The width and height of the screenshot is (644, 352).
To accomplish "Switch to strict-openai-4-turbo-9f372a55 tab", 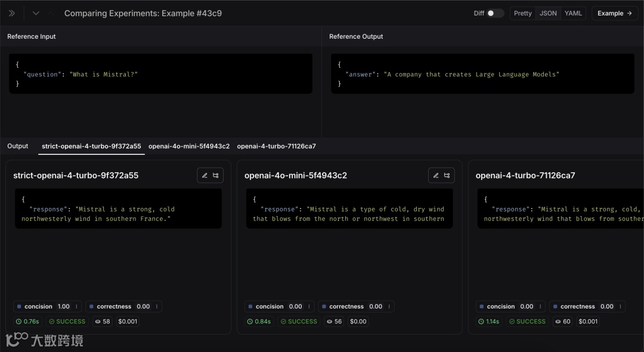I will [x=91, y=146].
